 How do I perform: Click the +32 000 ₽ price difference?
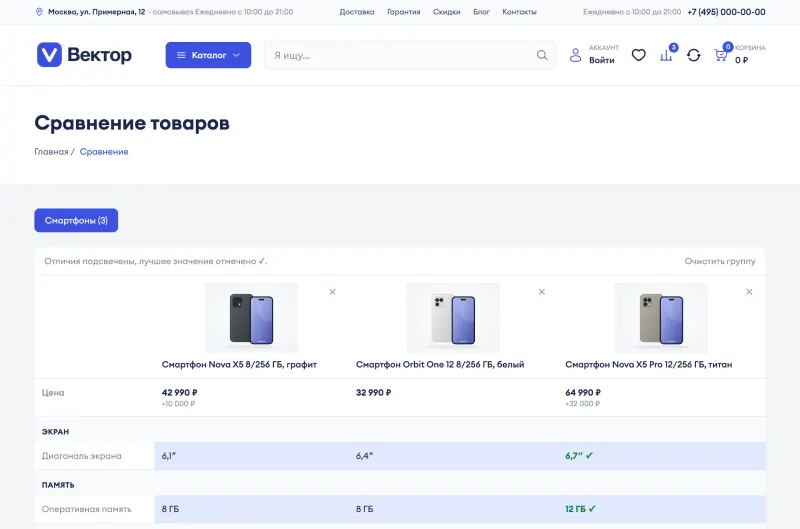(x=583, y=404)
